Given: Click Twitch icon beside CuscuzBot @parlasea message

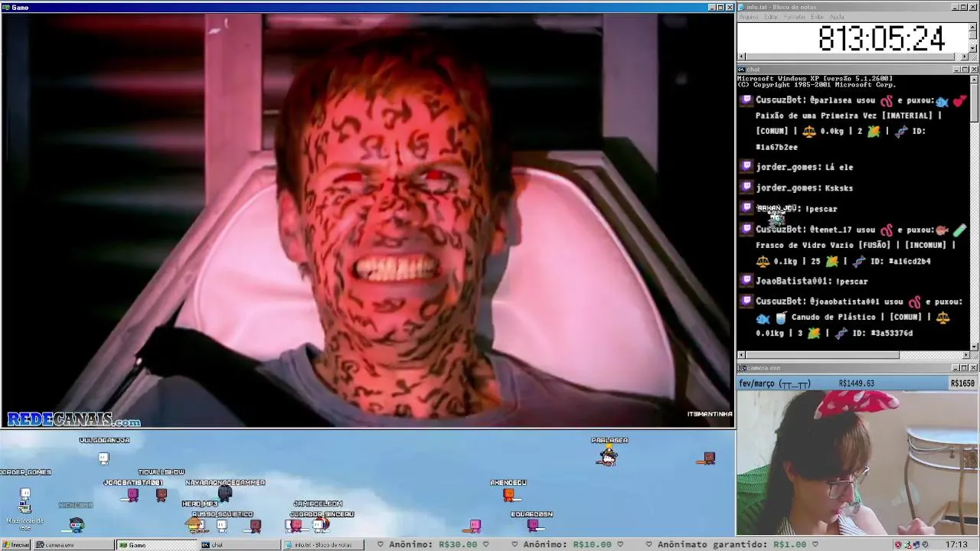Looking at the screenshot, I should pos(746,100).
